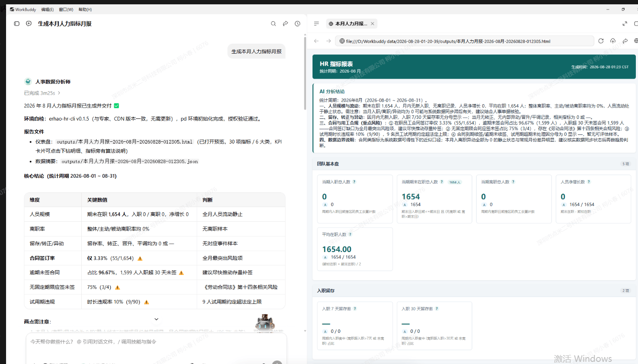The image size is (638, 364).
Task: Open the 编辑(E) menu
Action: [x=48, y=10]
